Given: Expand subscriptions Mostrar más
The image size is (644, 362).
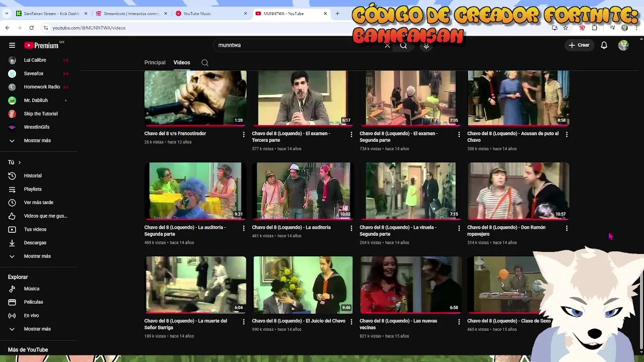Looking at the screenshot, I should (38, 140).
